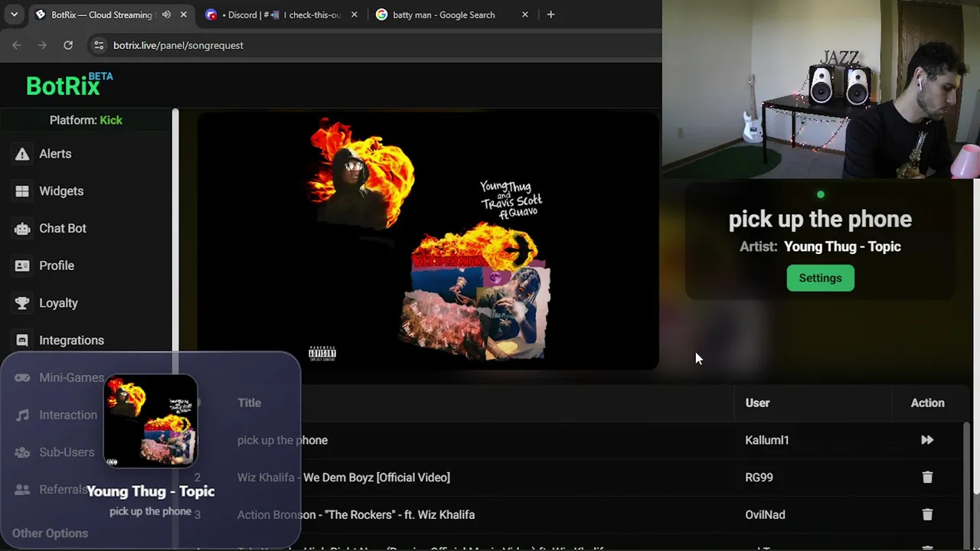Viewport: 980px width, 551px height.
Task: Click the 'Platform: Kick' label
Action: coord(86,120)
